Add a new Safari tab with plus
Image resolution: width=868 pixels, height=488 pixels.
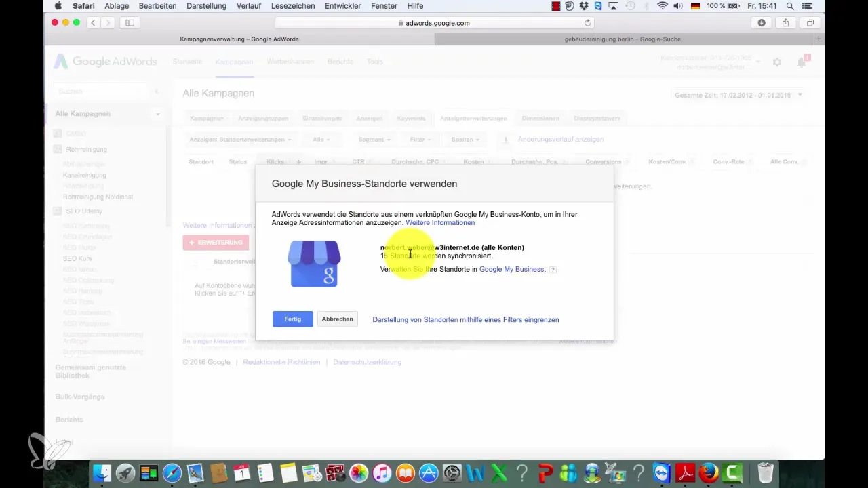[818, 39]
